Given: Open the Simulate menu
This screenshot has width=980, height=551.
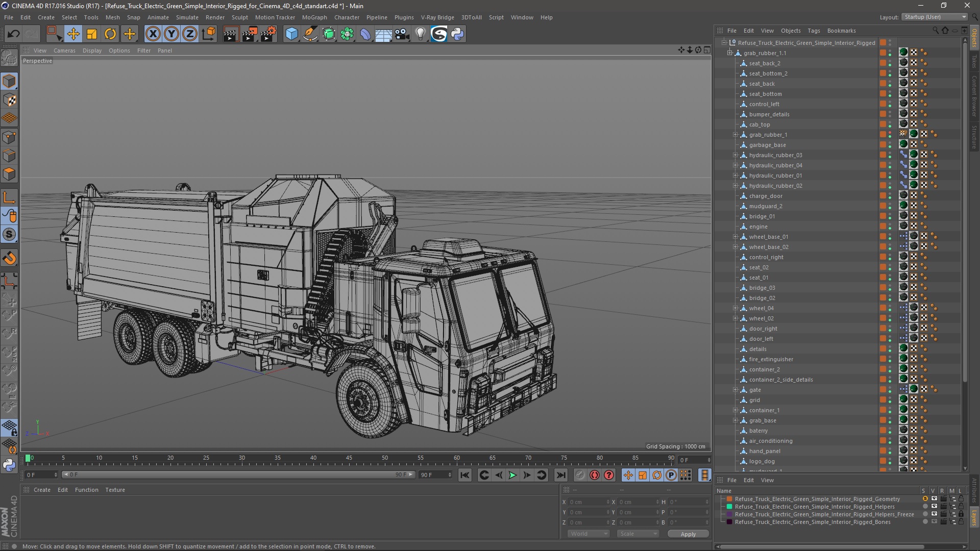Looking at the screenshot, I should pyautogui.click(x=187, y=17).
